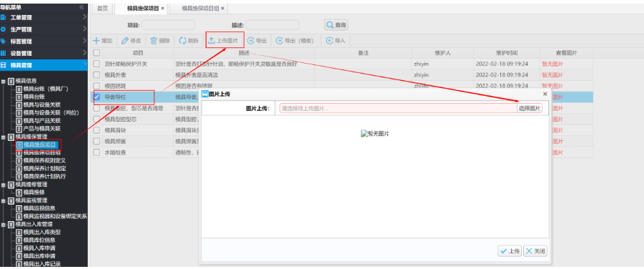
Task: Click the 导入 import arrow icon
Action: pos(330,41)
